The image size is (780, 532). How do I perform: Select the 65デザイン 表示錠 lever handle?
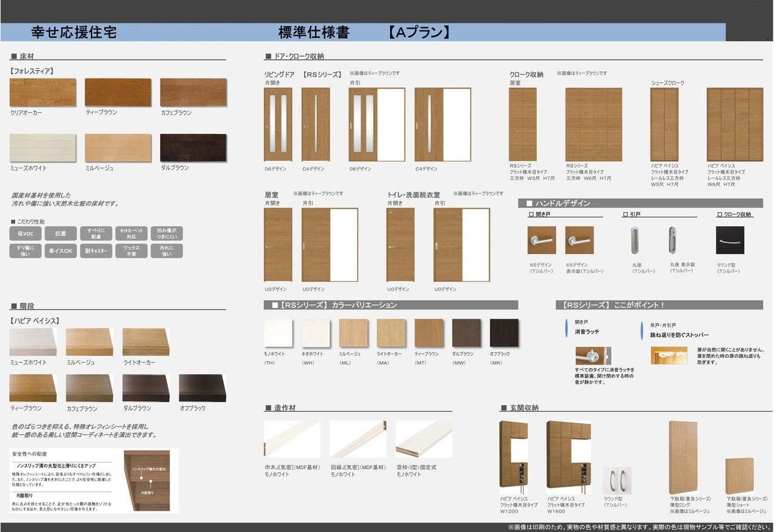pyautogui.click(x=580, y=240)
